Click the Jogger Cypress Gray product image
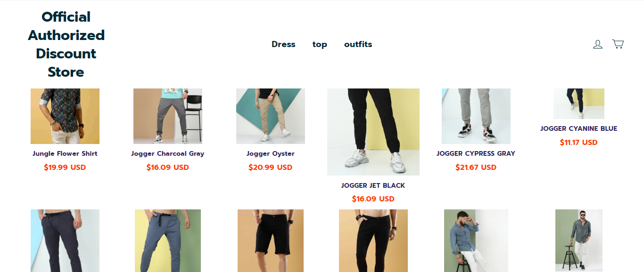 pyautogui.click(x=476, y=116)
